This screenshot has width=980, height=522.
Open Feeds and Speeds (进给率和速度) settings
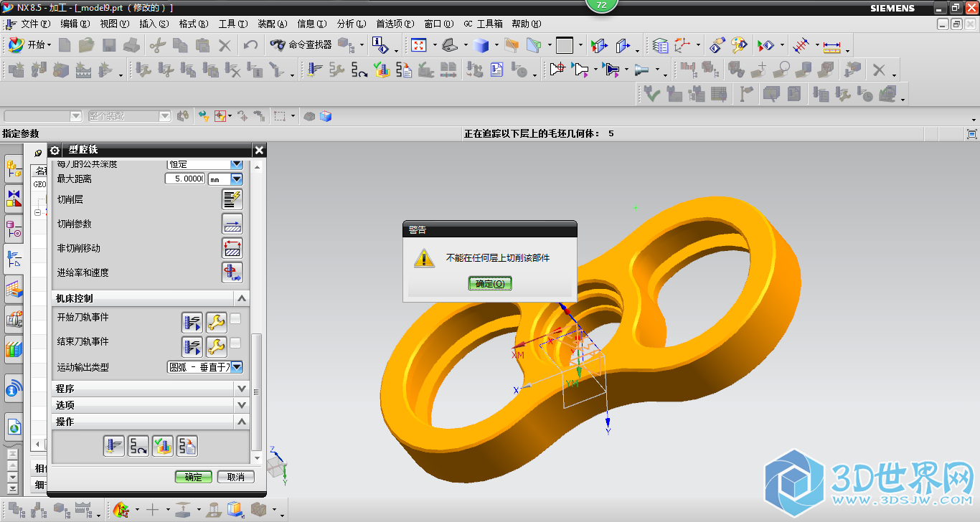tap(232, 272)
